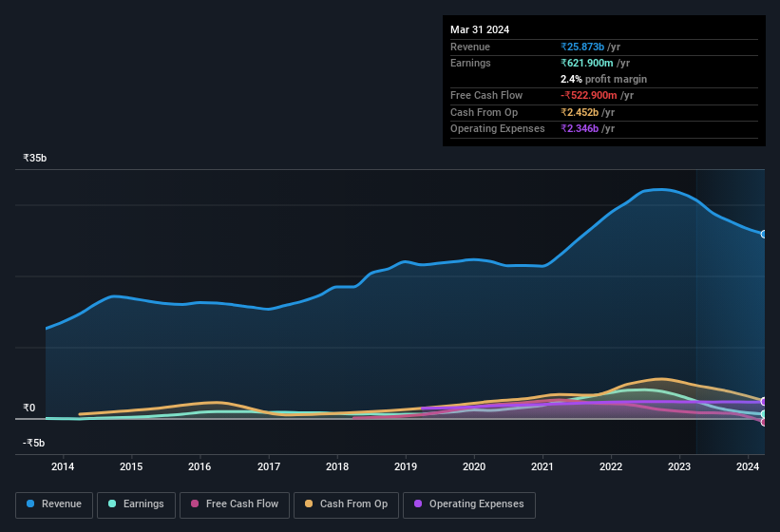Image resolution: width=780 pixels, height=532 pixels.
Task: Toggle the Revenue series legend button
Action: point(54,504)
